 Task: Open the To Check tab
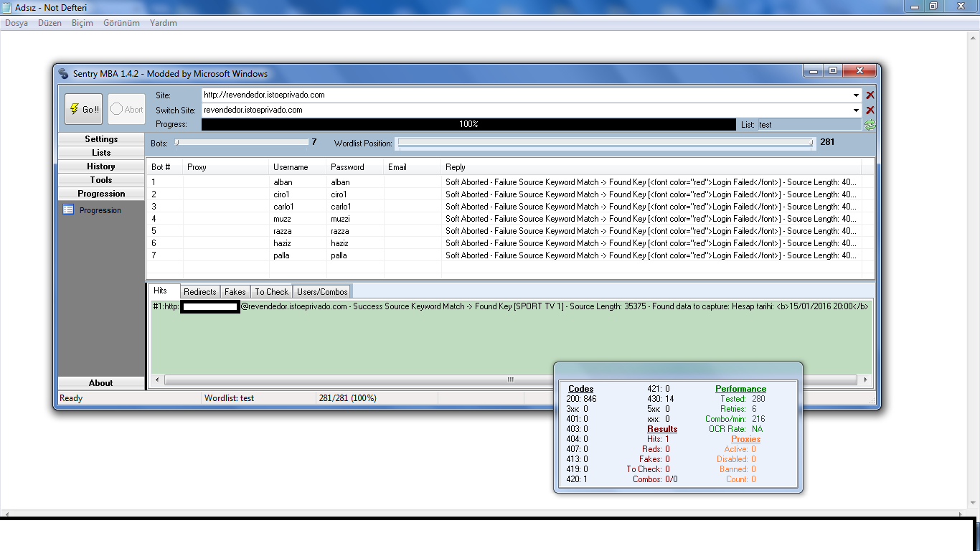[271, 291]
